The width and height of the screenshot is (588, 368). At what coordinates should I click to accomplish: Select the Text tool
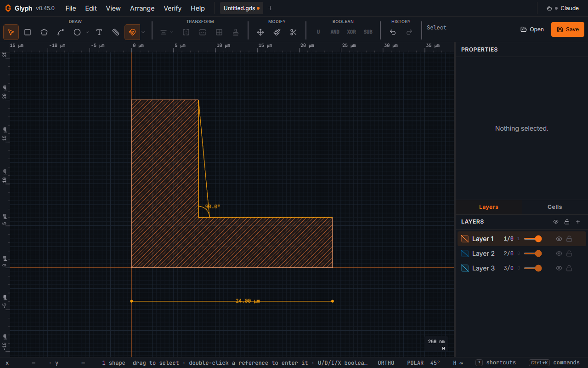point(99,32)
